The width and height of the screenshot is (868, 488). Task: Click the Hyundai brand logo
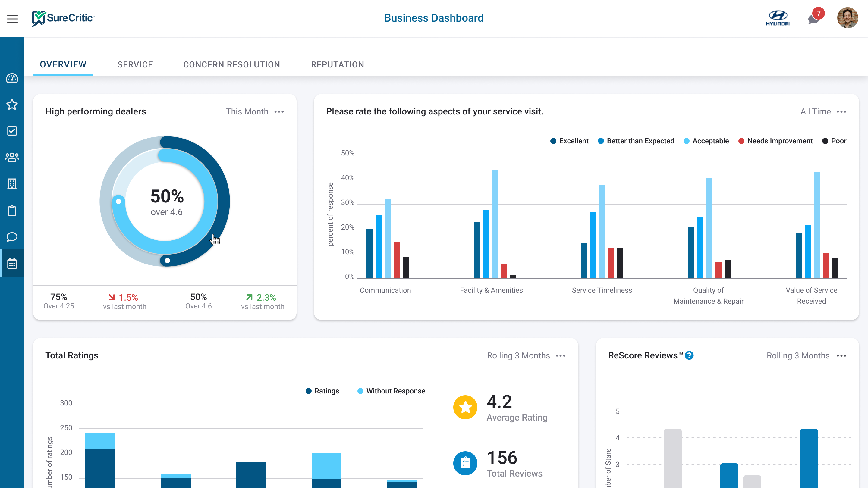(x=778, y=18)
